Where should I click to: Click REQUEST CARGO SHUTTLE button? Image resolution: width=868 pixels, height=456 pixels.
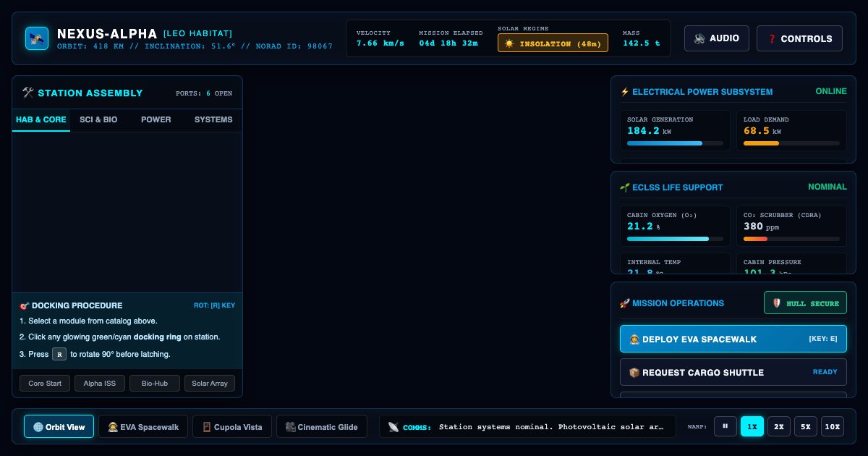(x=733, y=372)
